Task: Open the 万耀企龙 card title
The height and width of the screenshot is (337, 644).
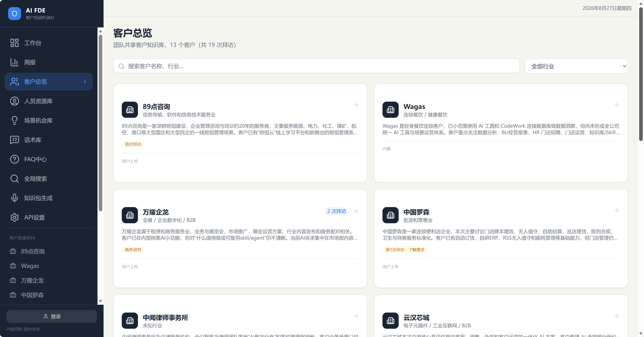Action: click(x=156, y=212)
